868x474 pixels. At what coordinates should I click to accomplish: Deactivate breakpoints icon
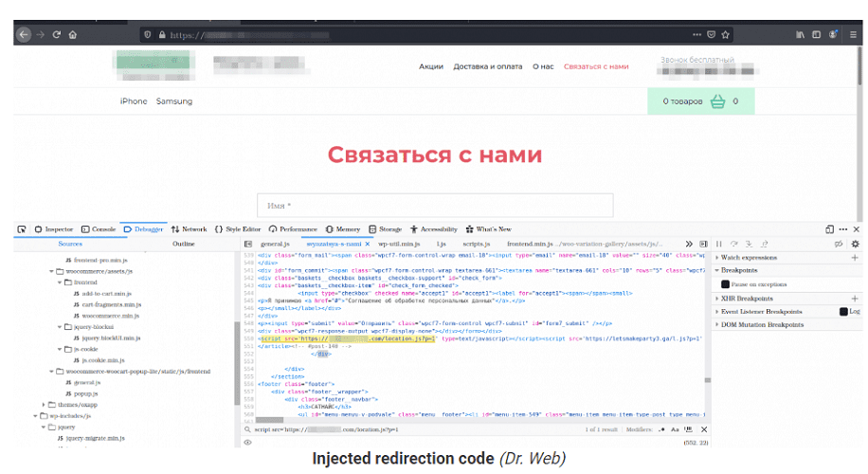click(840, 244)
